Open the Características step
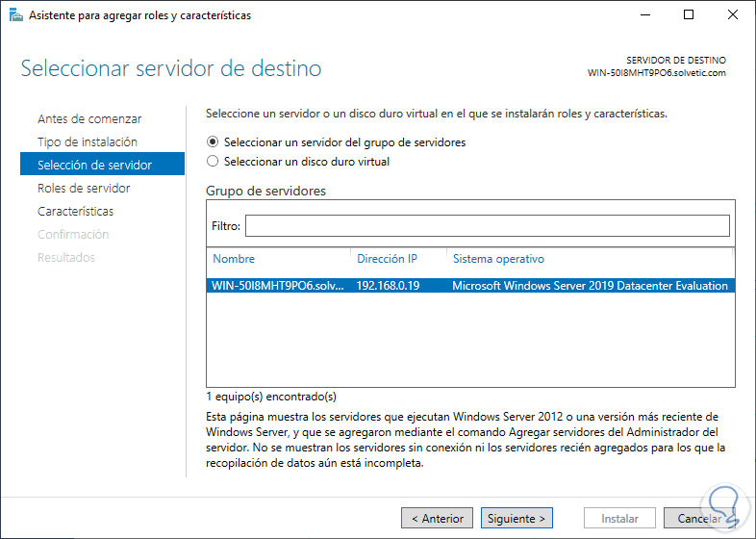 (x=75, y=212)
